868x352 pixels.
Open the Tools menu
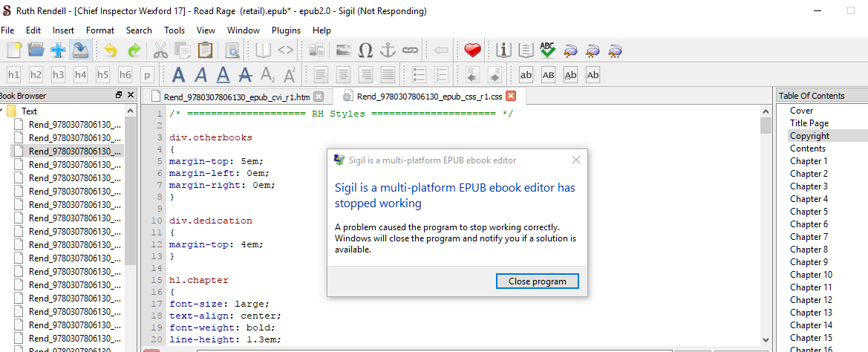coord(174,30)
